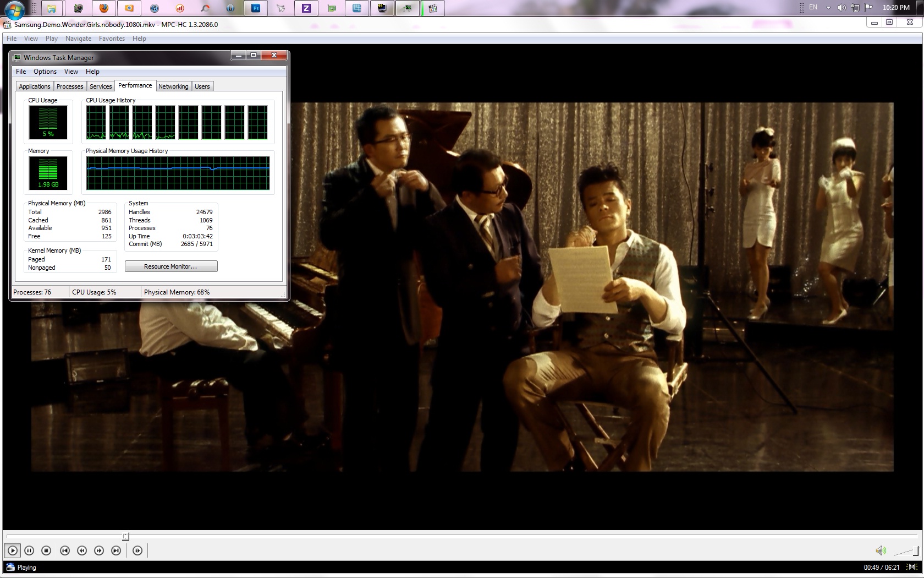
Task: Open the MPC-HC Play menu
Action: (x=52, y=39)
